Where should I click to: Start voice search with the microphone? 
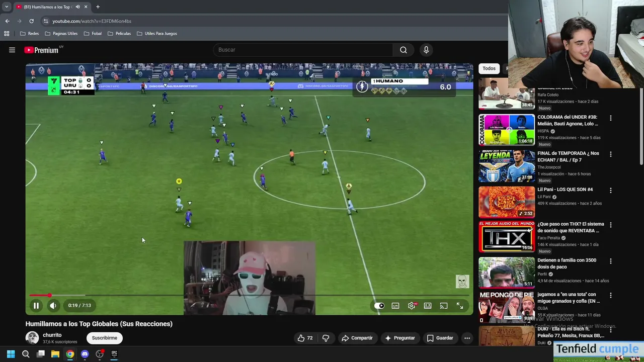point(426,50)
